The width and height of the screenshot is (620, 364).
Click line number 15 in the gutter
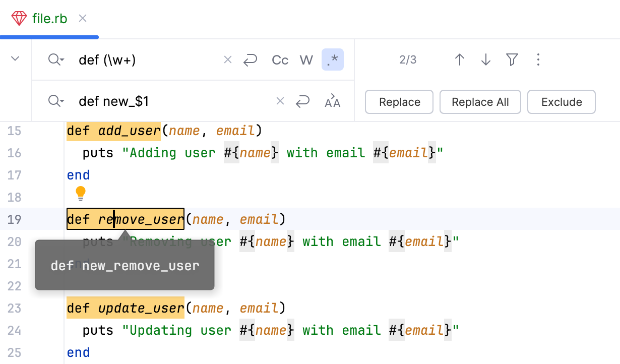pyautogui.click(x=15, y=131)
